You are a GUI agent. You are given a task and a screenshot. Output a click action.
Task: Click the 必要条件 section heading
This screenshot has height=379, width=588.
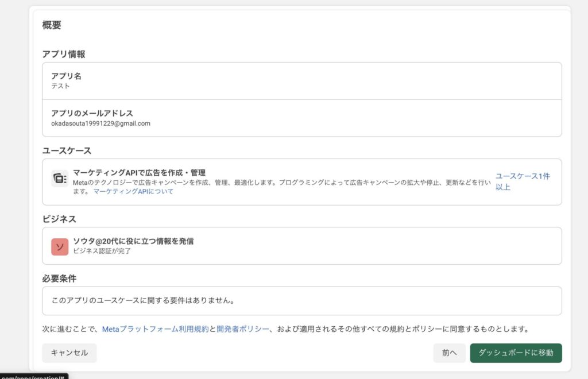tap(59, 279)
